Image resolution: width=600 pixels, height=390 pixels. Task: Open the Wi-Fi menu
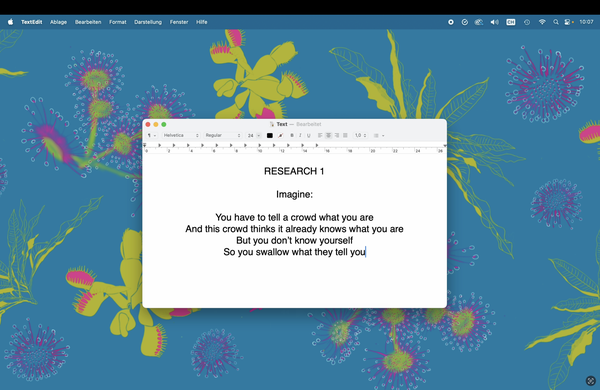tap(542, 22)
